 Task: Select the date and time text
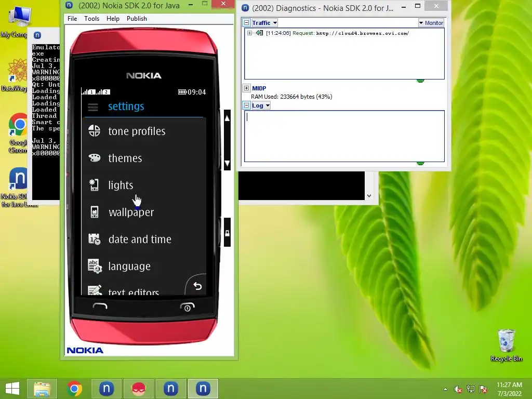[x=140, y=239]
